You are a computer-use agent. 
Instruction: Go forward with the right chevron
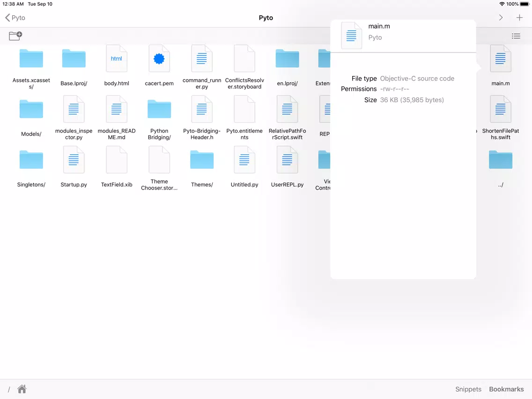coord(501,18)
